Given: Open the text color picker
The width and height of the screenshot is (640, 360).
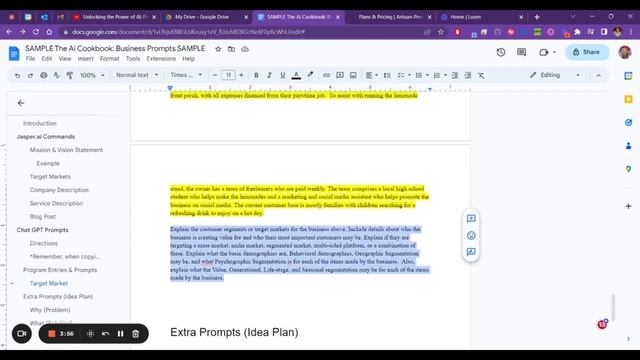Looking at the screenshot, I should 296,76.
